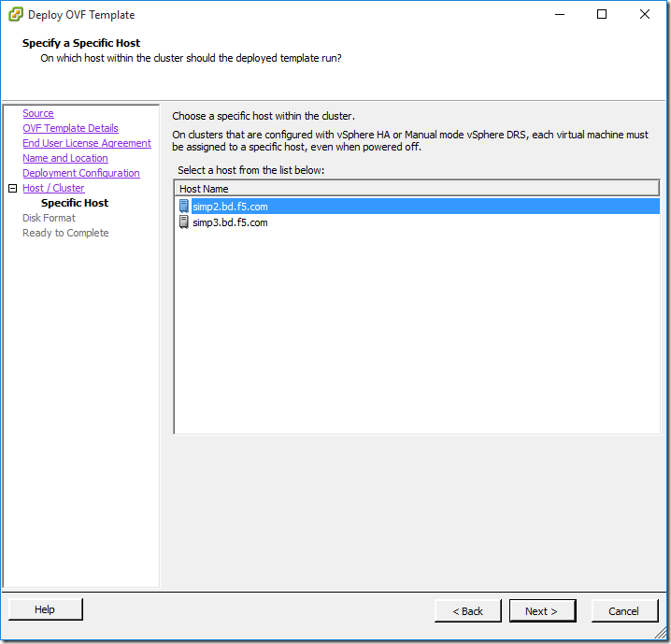Click the Ready to Complete step label
671x644 pixels.
[65, 233]
